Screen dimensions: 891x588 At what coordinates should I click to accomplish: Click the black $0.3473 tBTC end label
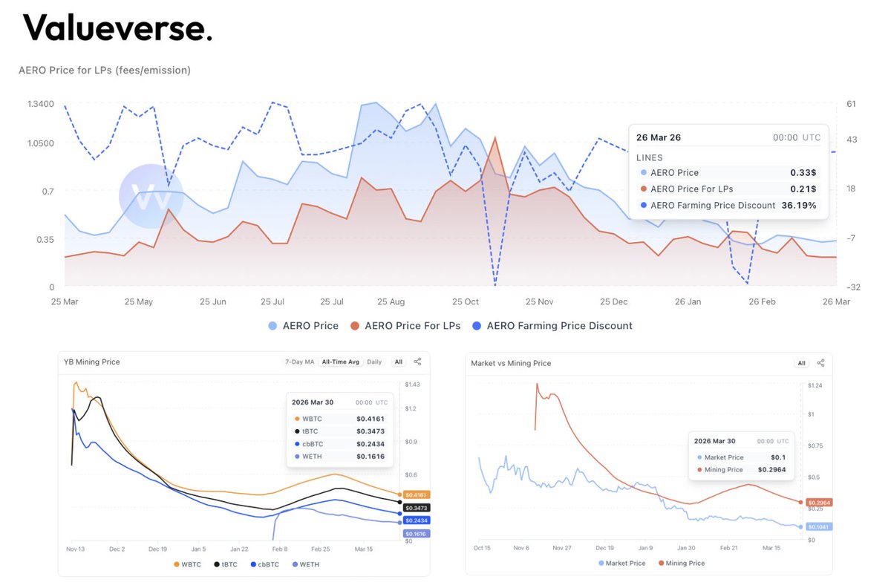click(416, 508)
